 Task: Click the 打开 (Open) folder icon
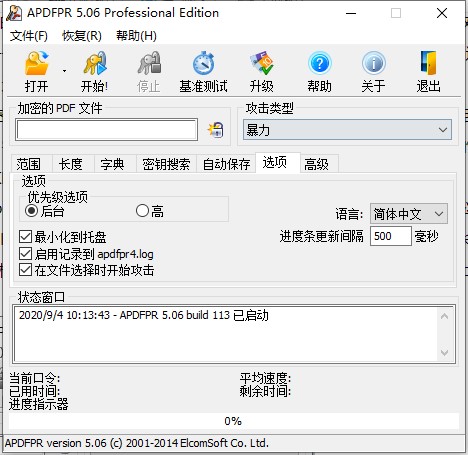click(x=36, y=63)
